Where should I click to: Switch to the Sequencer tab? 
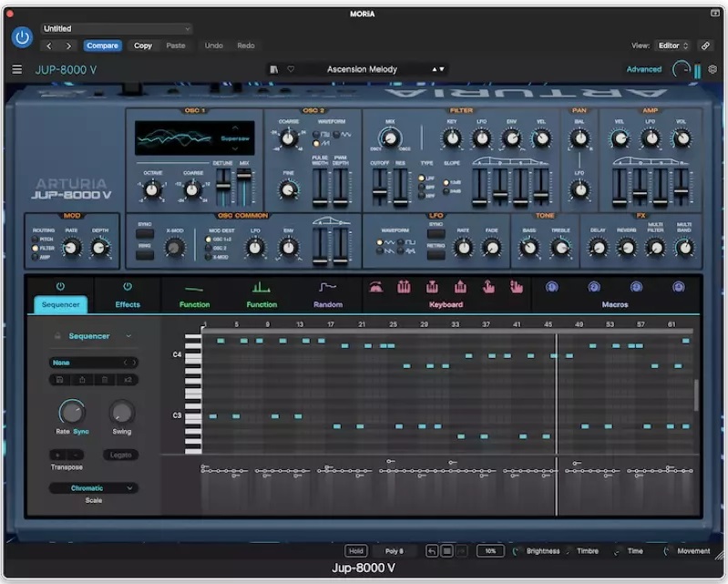click(x=61, y=304)
